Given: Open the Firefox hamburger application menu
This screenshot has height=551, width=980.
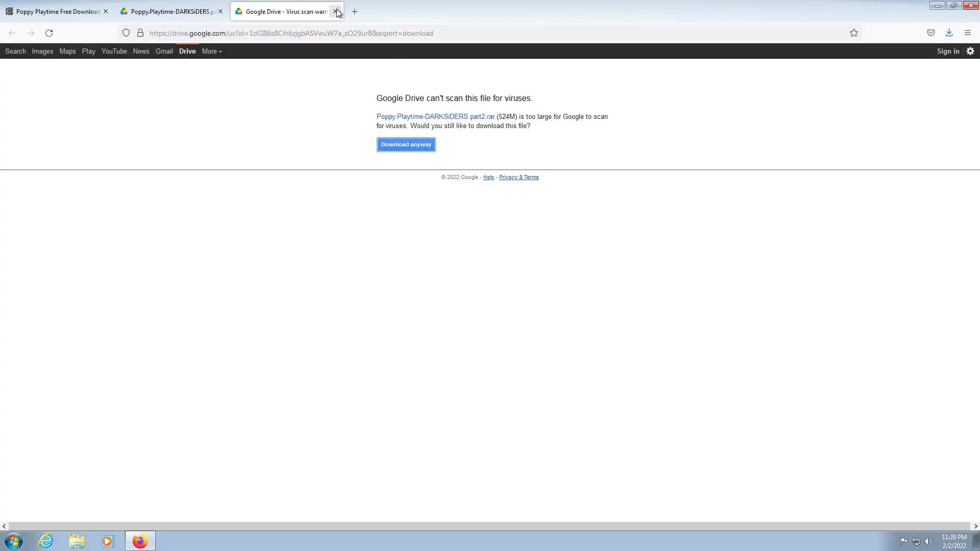Looking at the screenshot, I should (x=967, y=33).
